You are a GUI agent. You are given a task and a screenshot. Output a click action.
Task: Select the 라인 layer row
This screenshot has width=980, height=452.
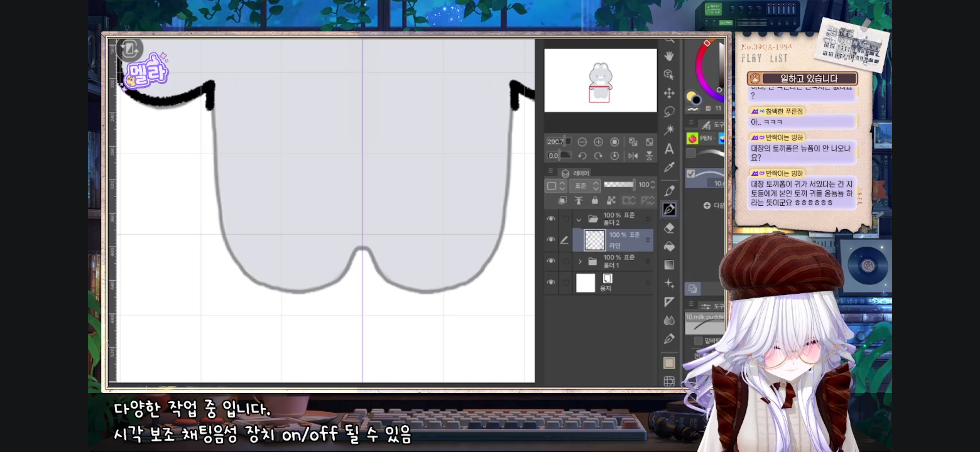pyautogui.click(x=612, y=240)
